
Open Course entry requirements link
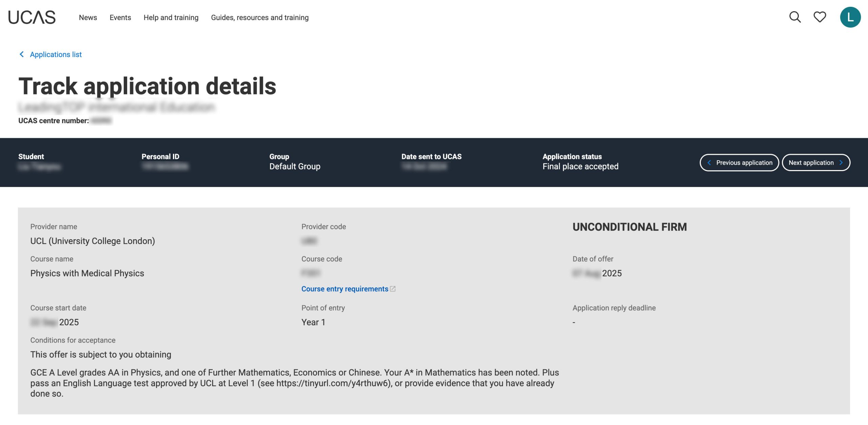344,289
